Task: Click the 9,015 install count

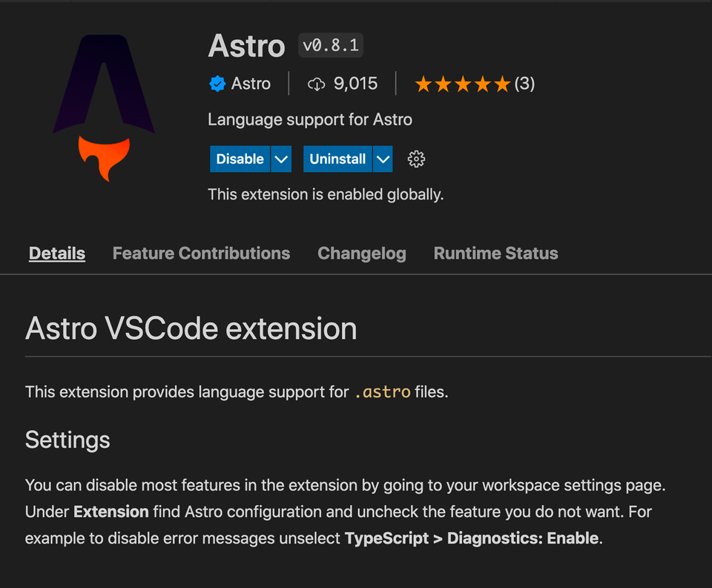Action: pos(355,84)
